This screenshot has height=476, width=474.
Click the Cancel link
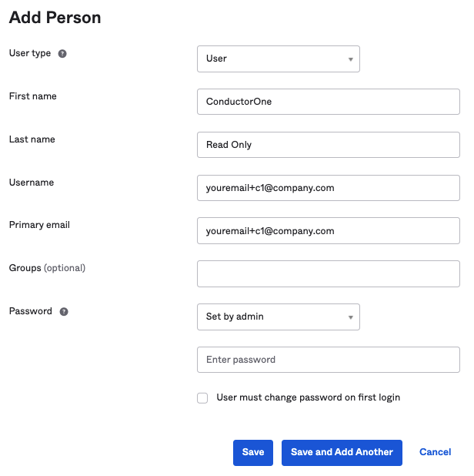[436, 452]
